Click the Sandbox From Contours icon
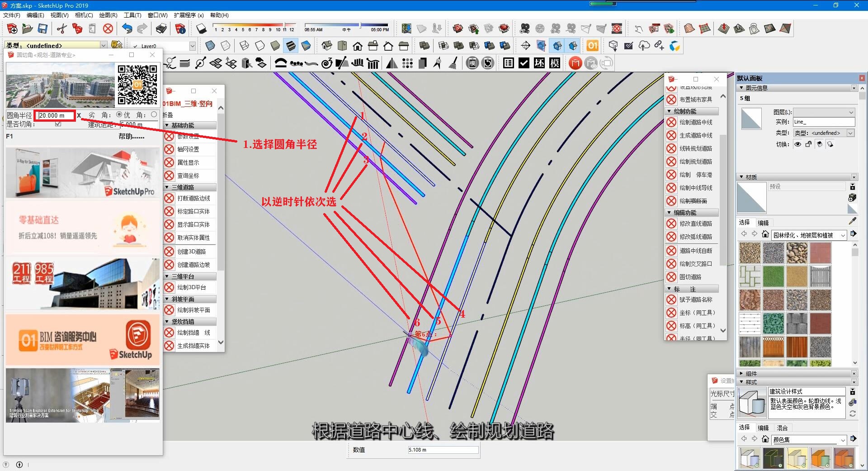This screenshot has height=471, width=868. point(689,29)
